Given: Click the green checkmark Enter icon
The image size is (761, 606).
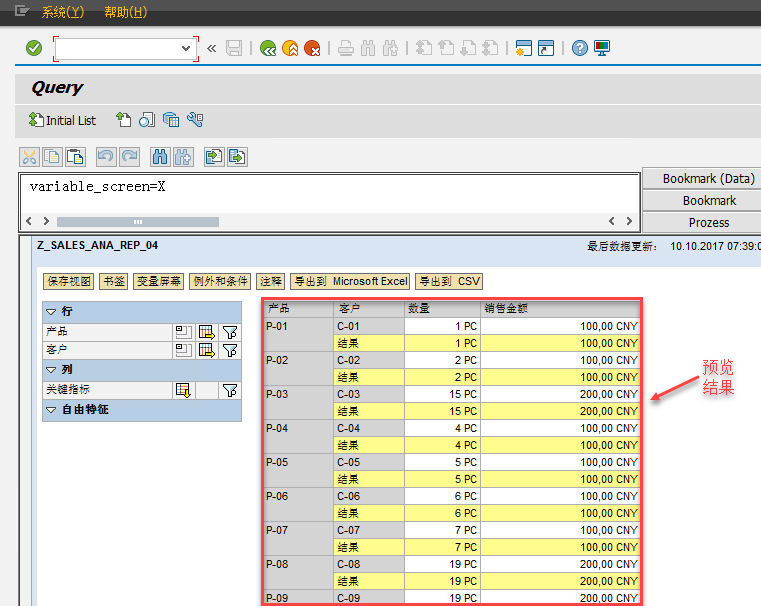Looking at the screenshot, I should tap(34, 48).
